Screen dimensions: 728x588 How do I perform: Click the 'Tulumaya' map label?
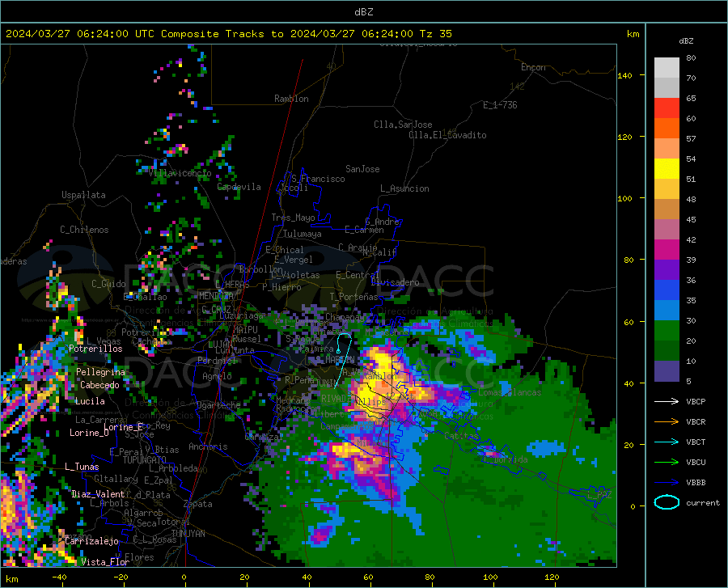coord(302,234)
